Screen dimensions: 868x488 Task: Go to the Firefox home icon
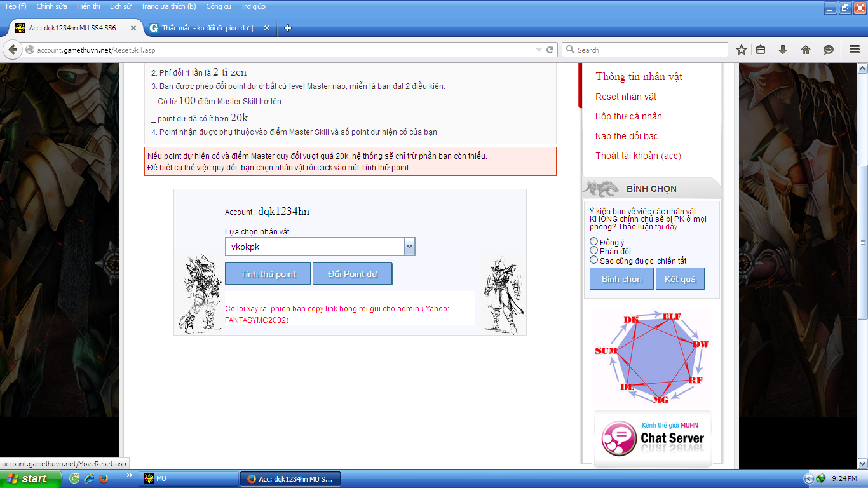click(x=806, y=50)
